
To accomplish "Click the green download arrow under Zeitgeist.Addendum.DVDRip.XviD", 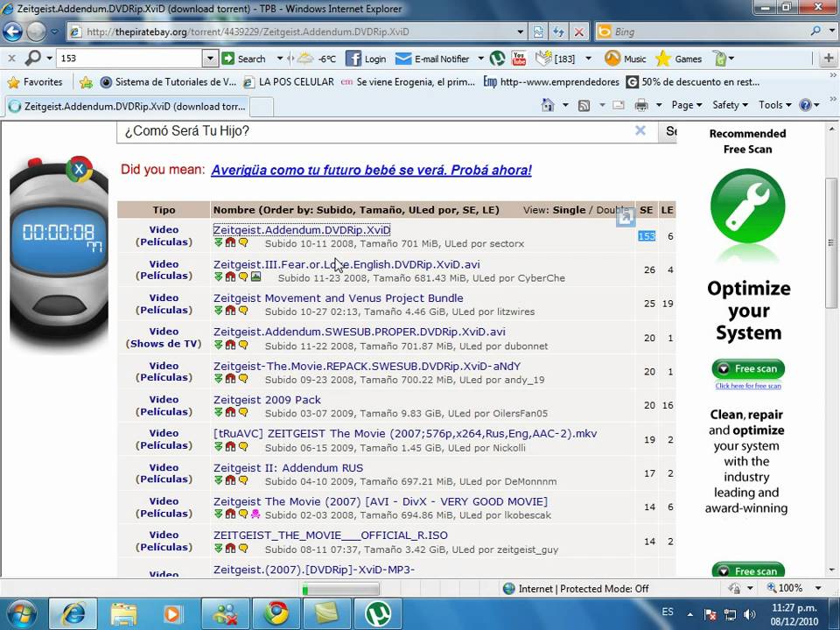I will pos(218,242).
